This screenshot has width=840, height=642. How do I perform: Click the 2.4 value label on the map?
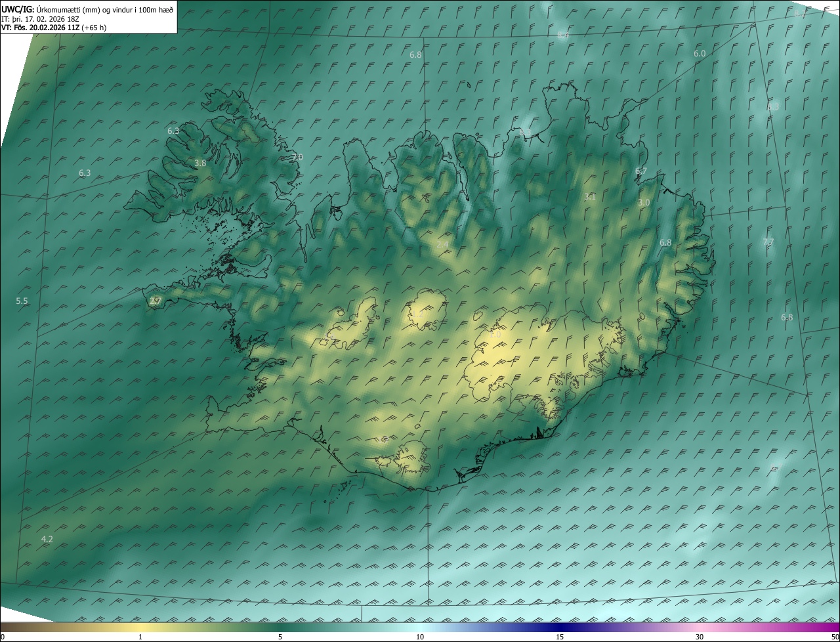coord(442,244)
